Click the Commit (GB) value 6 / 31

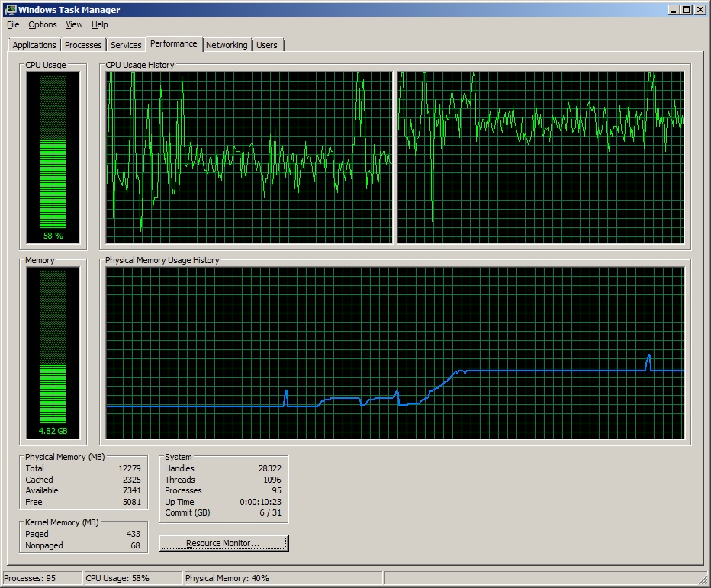click(270, 512)
